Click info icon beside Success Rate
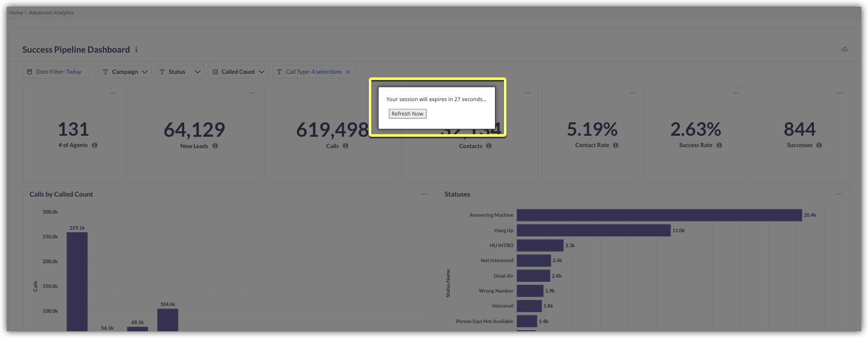The height and width of the screenshot is (338, 868). [x=719, y=146]
